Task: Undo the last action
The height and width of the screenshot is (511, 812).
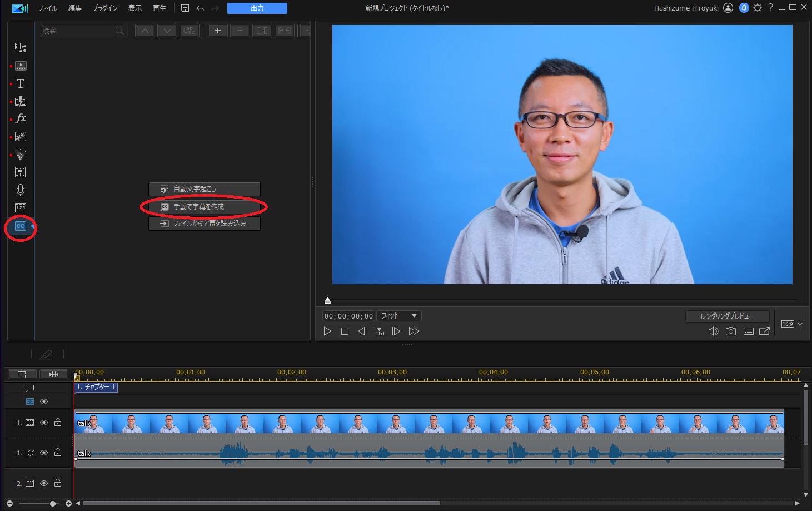Action: point(200,8)
